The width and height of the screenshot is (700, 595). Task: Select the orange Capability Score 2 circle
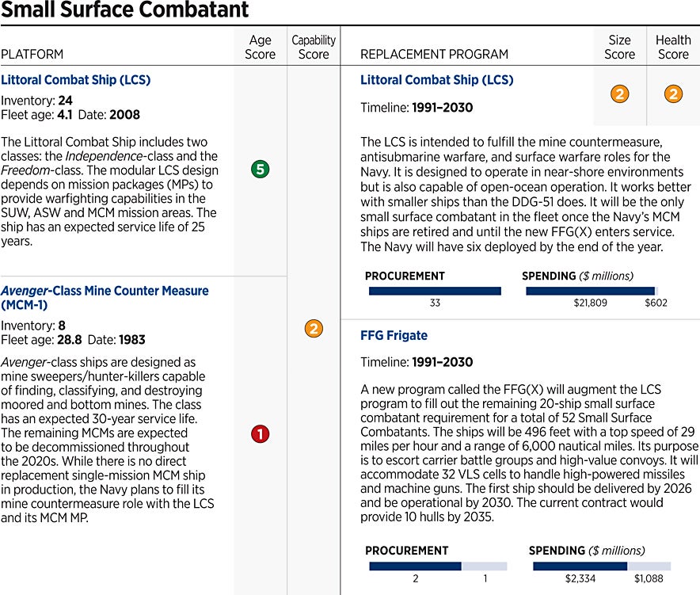(x=314, y=329)
